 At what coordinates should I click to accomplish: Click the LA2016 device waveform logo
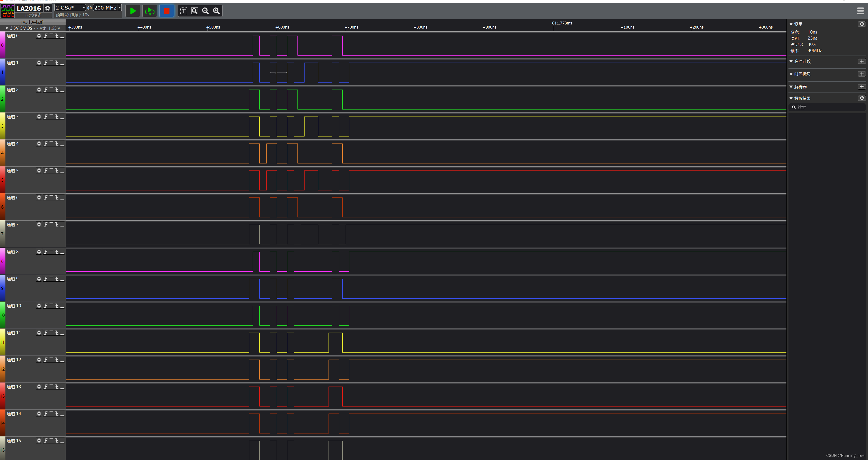pyautogui.click(x=7, y=11)
